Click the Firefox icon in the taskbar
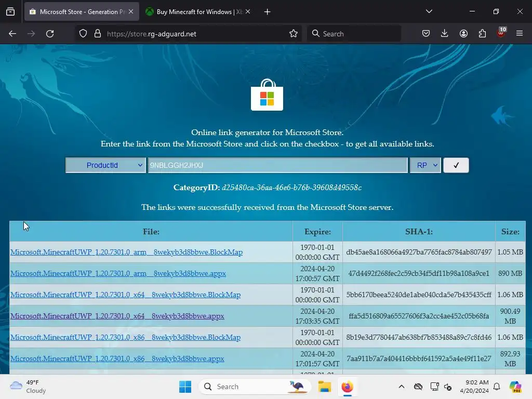 (348, 387)
